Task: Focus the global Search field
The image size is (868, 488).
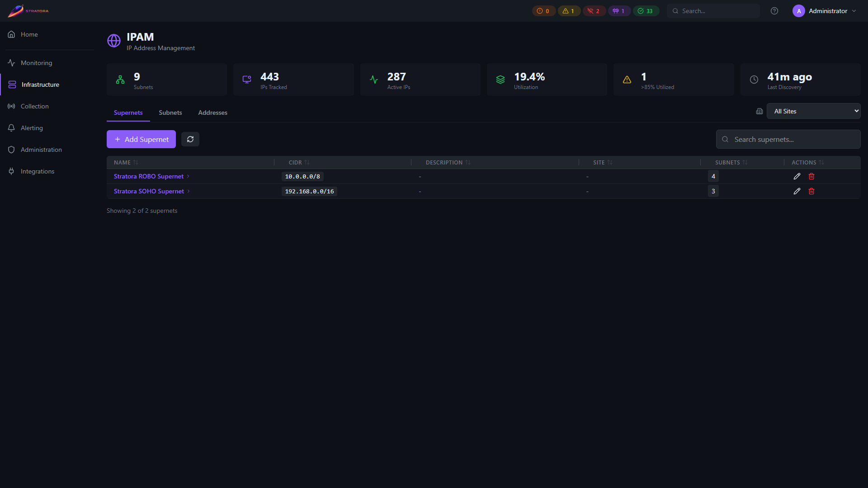Action: click(x=713, y=11)
